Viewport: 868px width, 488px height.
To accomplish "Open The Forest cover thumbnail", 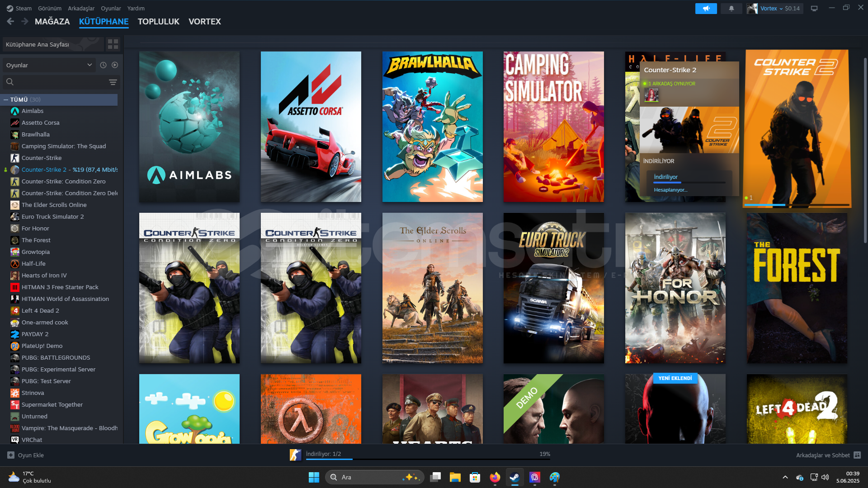I will [797, 288].
